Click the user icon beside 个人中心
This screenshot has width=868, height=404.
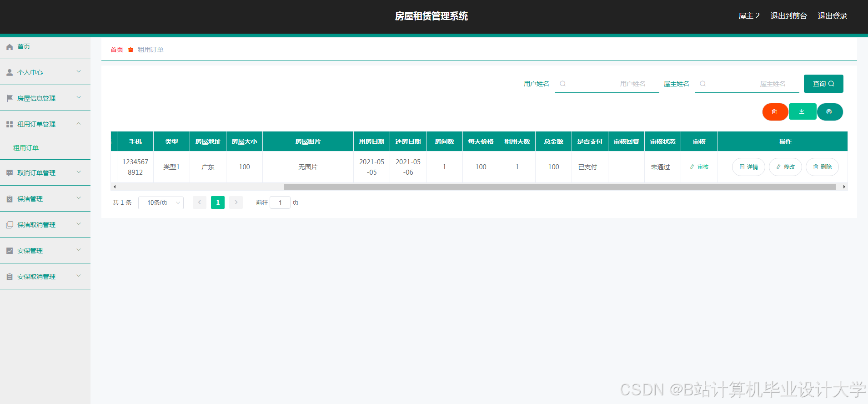tap(10, 72)
